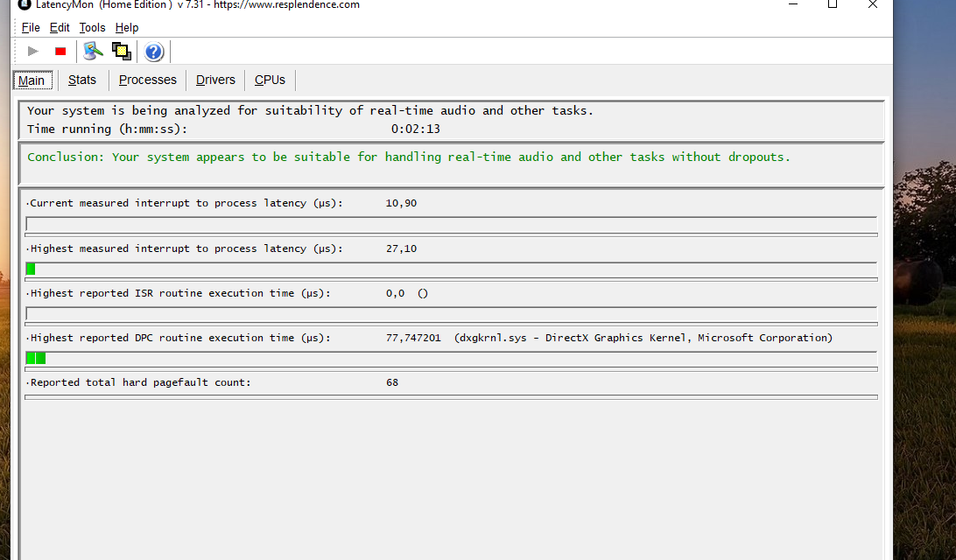956x560 pixels.
Task: Click the highest ISR routine execution time bar
Action: click(x=451, y=314)
